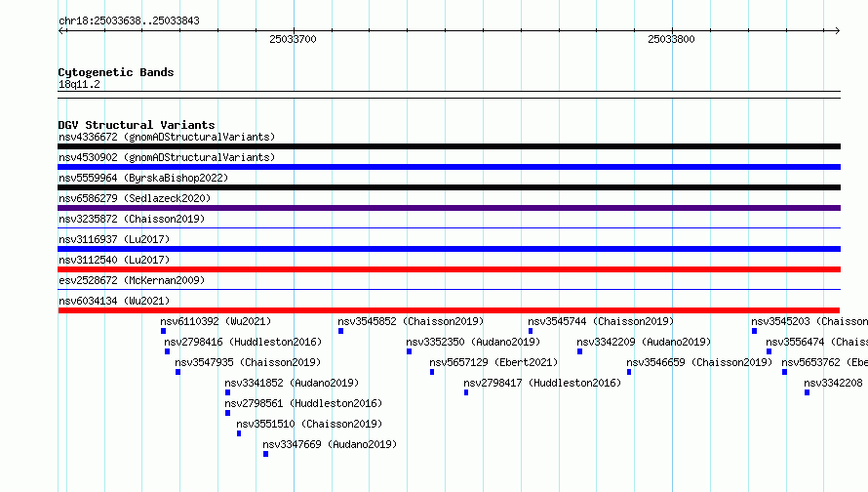
Task: Click the blue marker under nsv3545744
Action: point(531,331)
